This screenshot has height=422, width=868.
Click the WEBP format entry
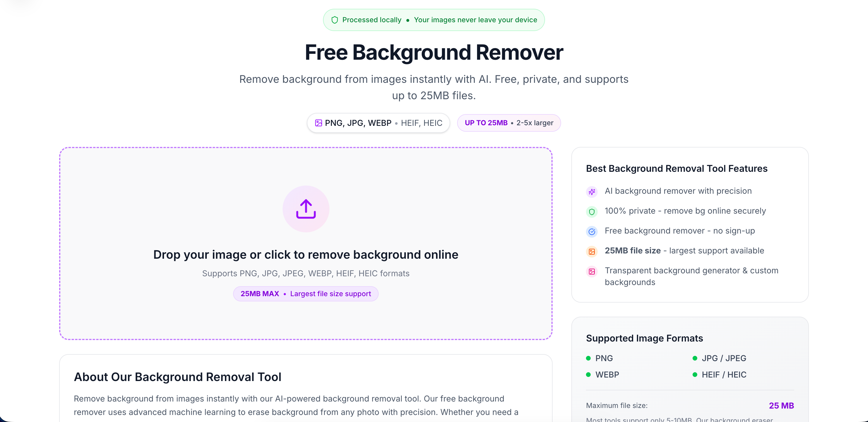click(606, 375)
